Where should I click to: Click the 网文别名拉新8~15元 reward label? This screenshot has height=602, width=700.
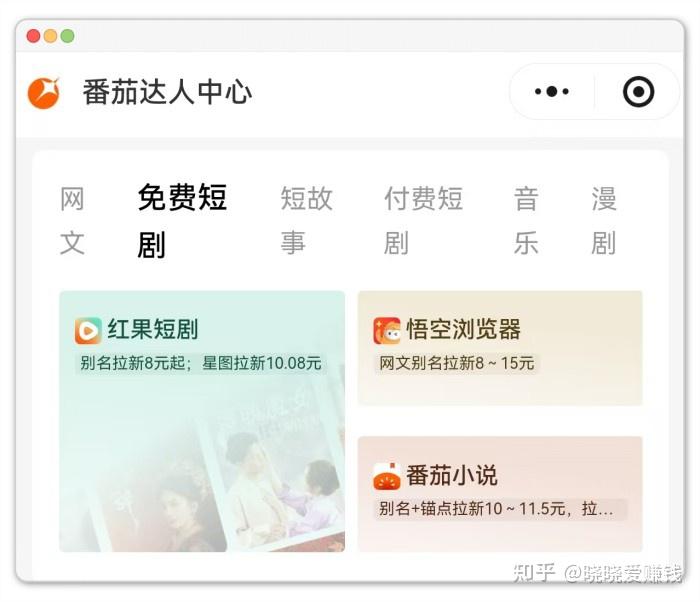pyautogui.click(x=457, y=363)
